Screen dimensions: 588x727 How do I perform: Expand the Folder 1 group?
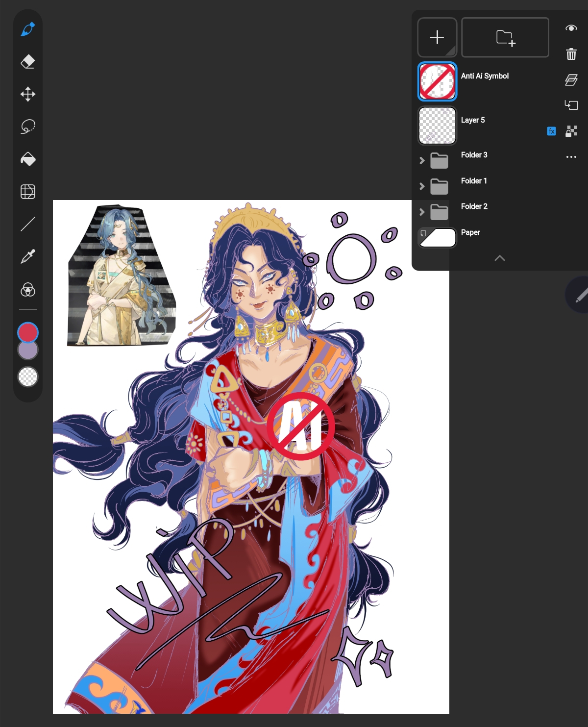422,186
